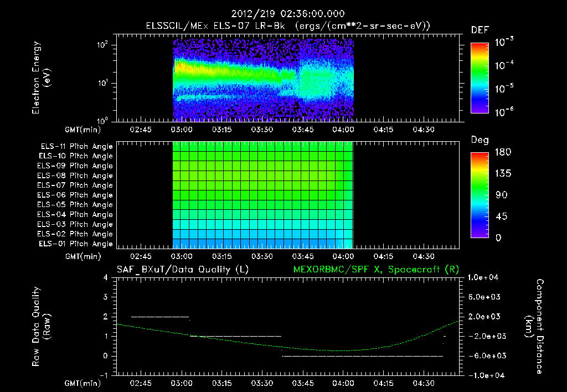Select the ELS-07 Pitch Angle row label
The height and width of the screenshot is (392, 567).
pos(75,185)
